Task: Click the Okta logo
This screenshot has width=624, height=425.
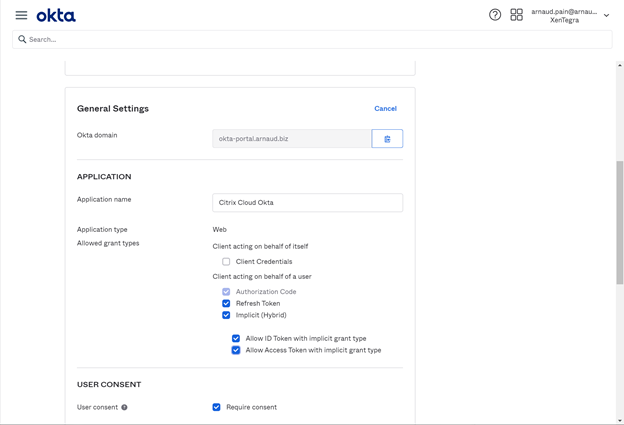Action: point(56,15)
